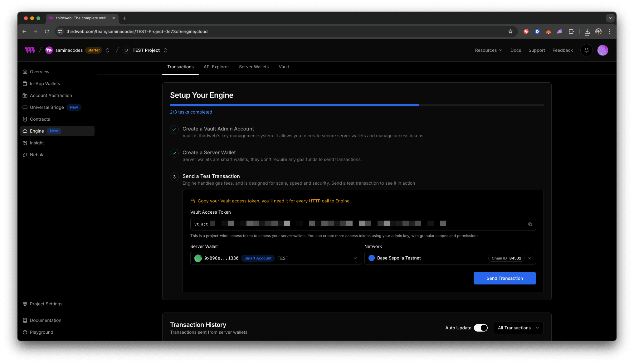Click the setup progress bar
Image resolution: width=634 pixels, height=364 pixels.
[357, 105]
